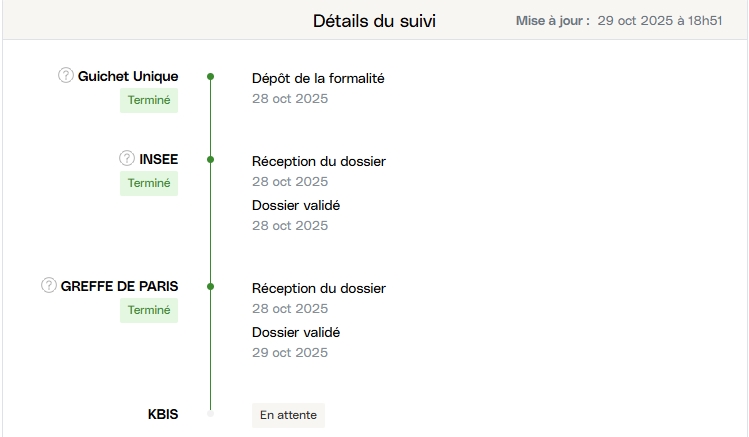This screenshot has height=437, width=749.
Task: Select Terminé badge under GREFFE DE PARIS
Action: point(149,310)
